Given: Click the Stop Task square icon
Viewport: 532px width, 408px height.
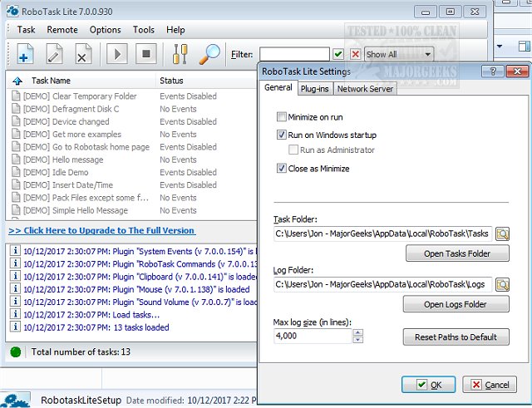Looking at the screenshot, I should [x=146, y=53].
